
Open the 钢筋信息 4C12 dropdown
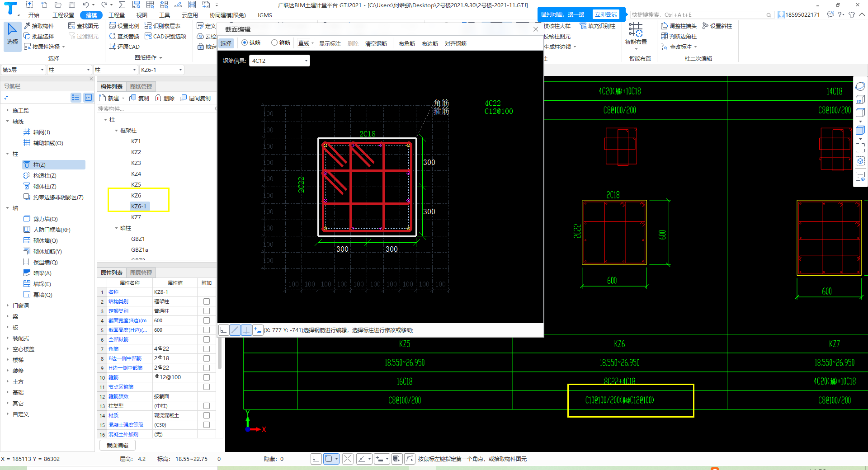(279, 61)
